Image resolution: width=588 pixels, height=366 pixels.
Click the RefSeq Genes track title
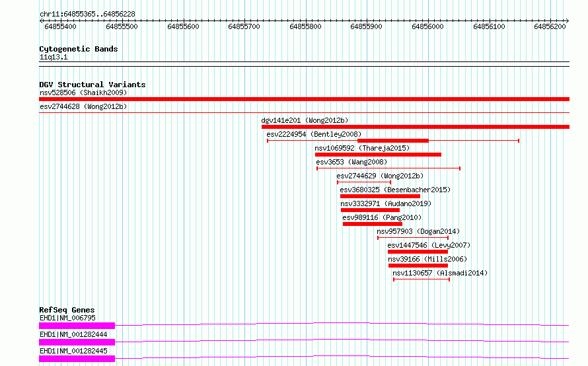(67, 310)
